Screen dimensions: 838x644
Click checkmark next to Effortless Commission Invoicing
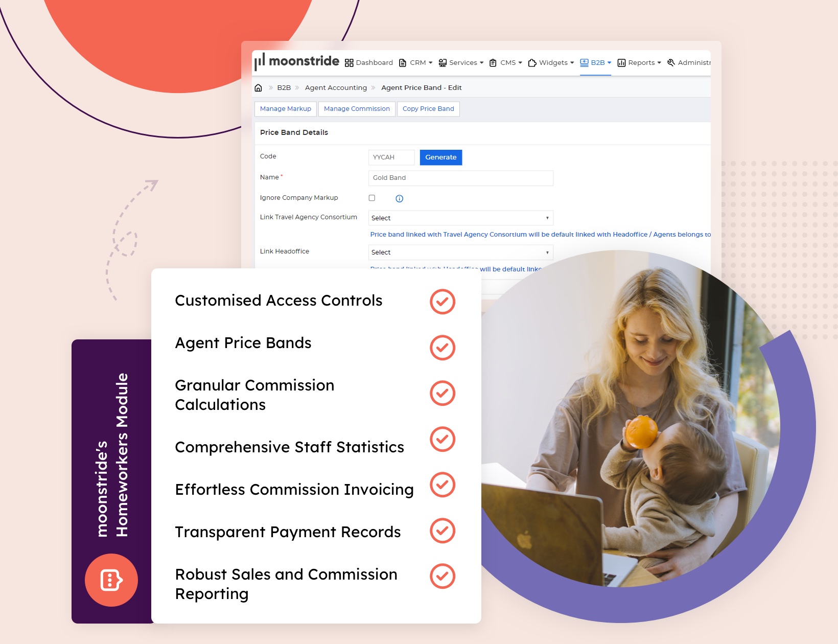point(443,485)
